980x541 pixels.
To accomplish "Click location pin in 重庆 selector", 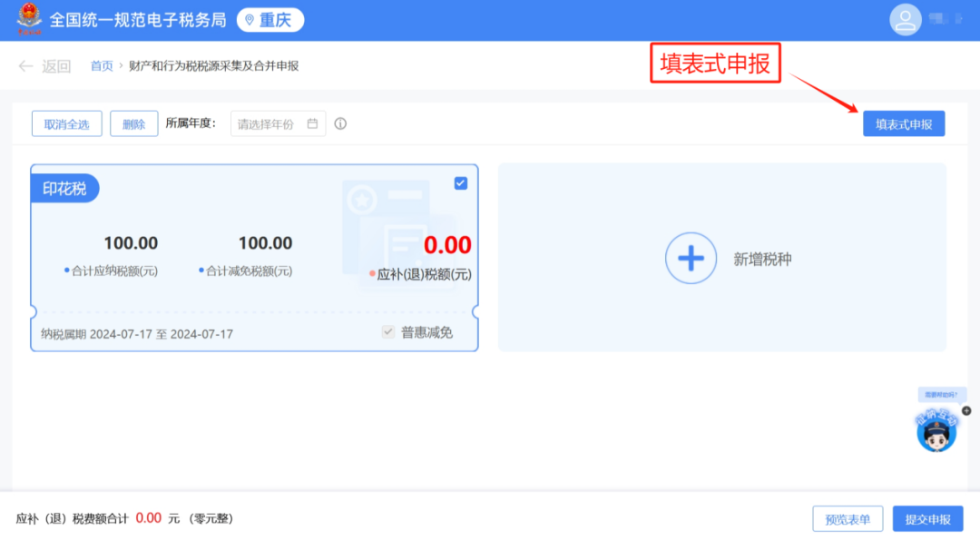I will coord(250,20).
